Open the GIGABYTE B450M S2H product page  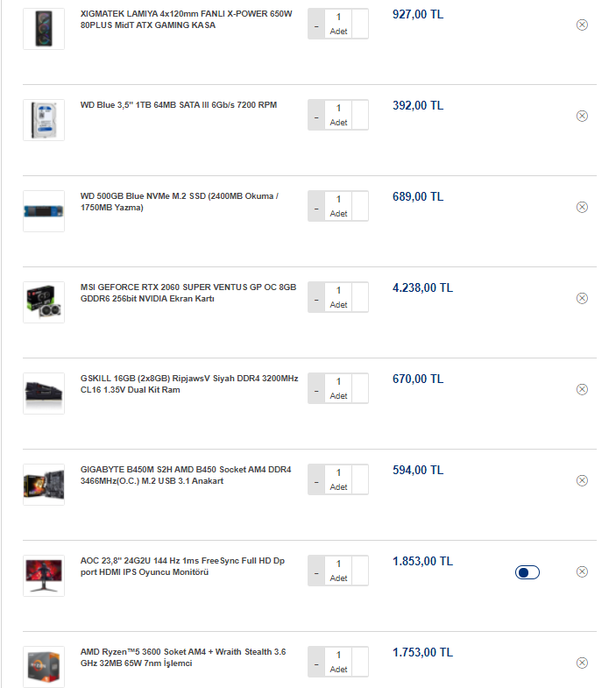(186, 475)
